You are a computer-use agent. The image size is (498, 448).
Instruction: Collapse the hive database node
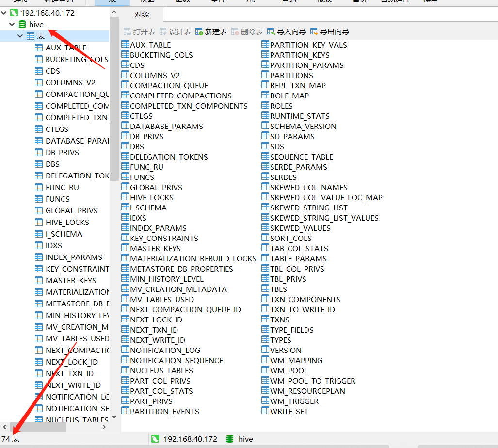pos(12,24)
